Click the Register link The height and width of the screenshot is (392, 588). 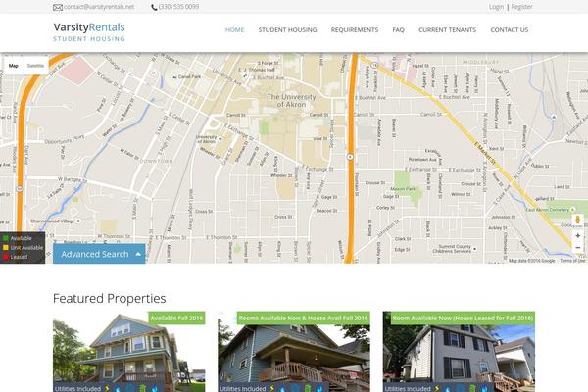(x=521, y=7)
